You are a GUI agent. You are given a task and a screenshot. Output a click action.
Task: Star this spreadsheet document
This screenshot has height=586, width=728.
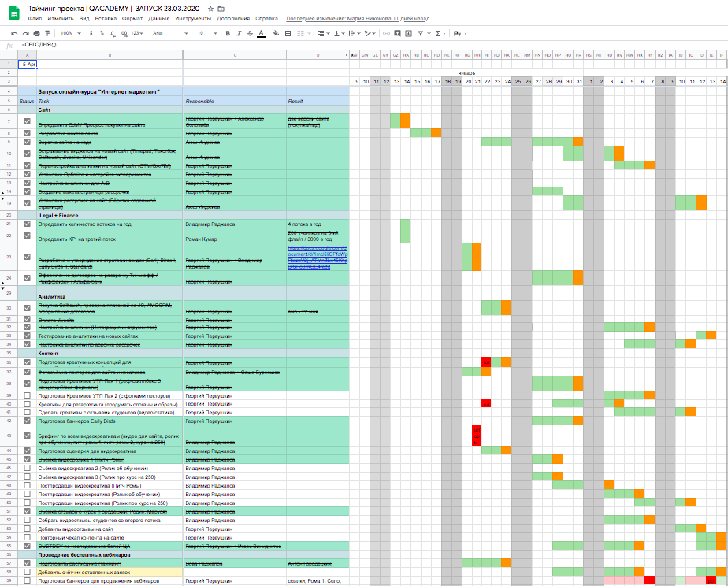pyautogui.click(x=210, y=7)
